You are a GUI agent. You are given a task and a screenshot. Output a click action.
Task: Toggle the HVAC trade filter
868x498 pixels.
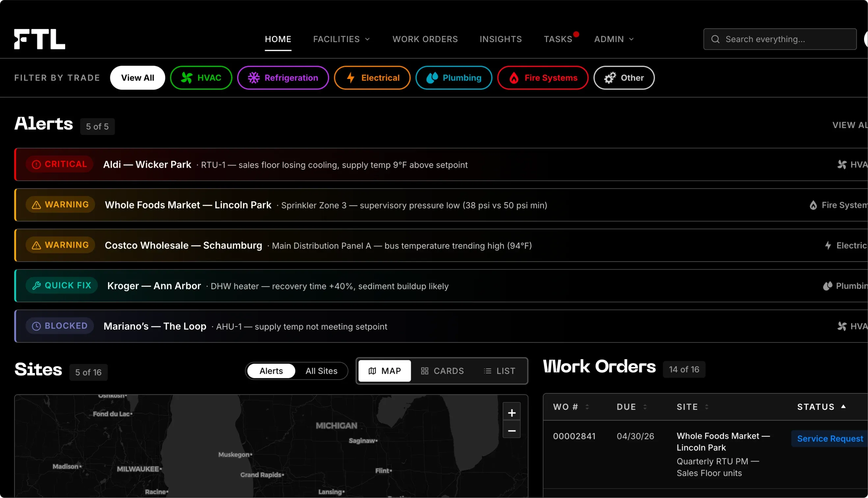(201, 78)
